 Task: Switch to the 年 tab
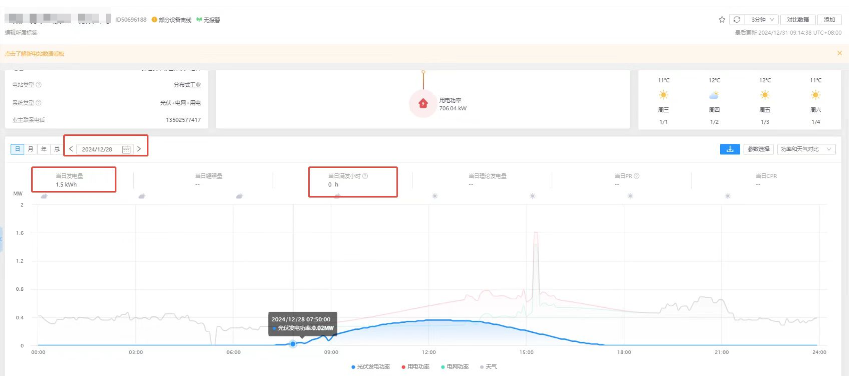point(44,149)
